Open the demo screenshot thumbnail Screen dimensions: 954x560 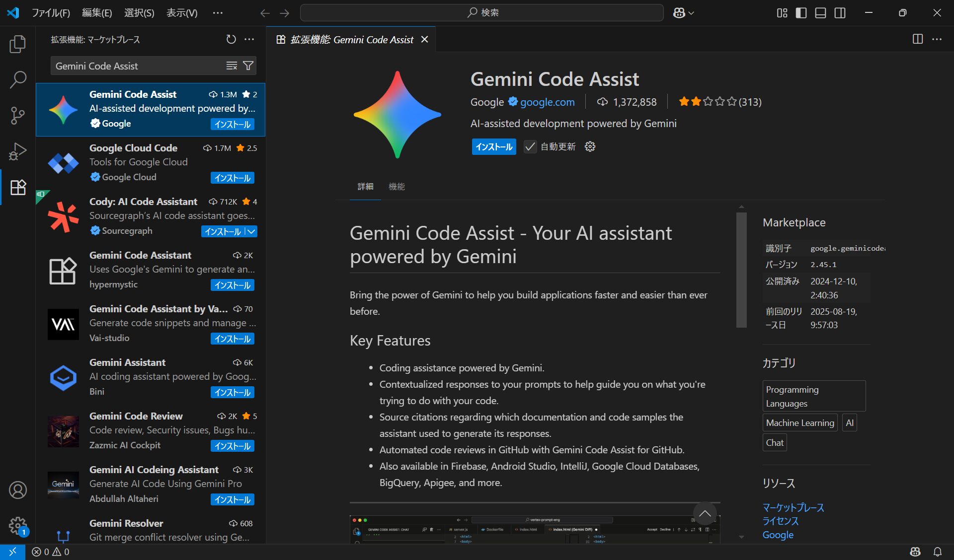coord(535,530)
